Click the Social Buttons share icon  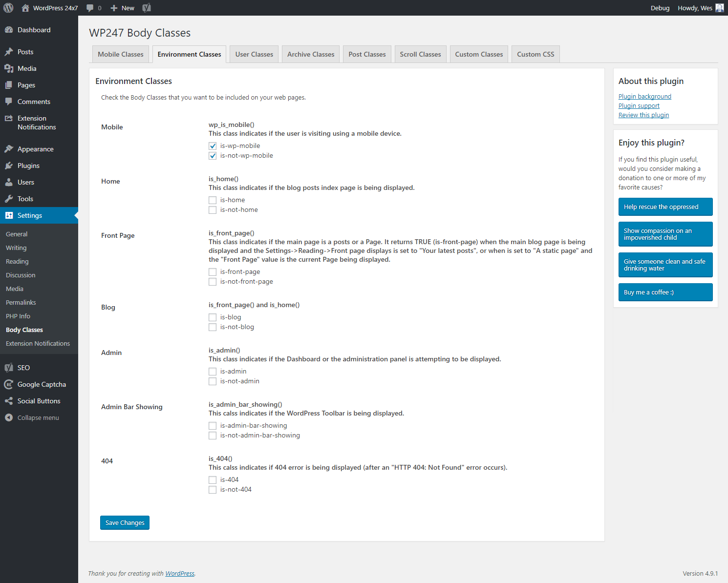(9, 401)
